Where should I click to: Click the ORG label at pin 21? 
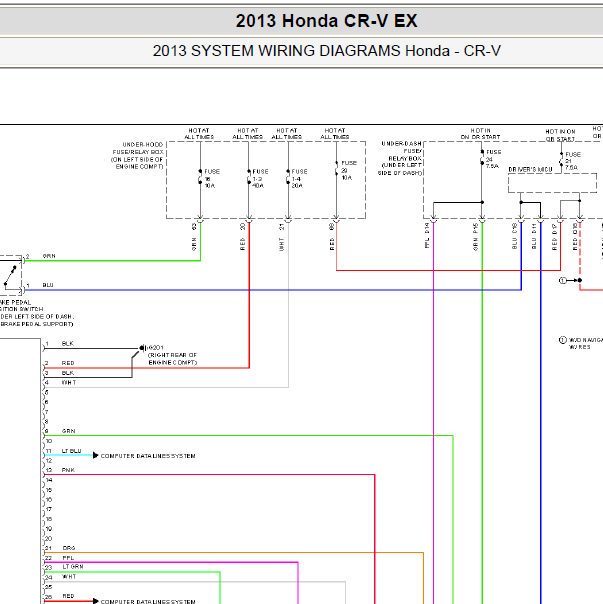pos(69,548)
